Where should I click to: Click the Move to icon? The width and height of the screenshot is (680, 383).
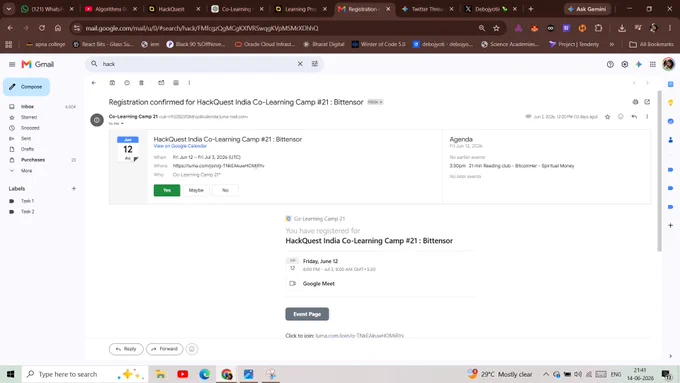(x=176, y=83)
